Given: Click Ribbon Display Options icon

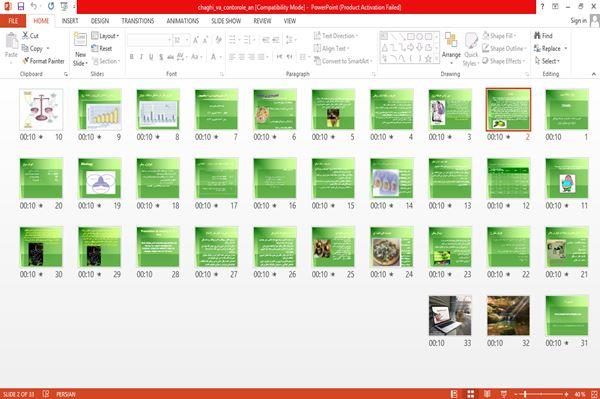Looking at the screenshot, I should coord(555,7).
